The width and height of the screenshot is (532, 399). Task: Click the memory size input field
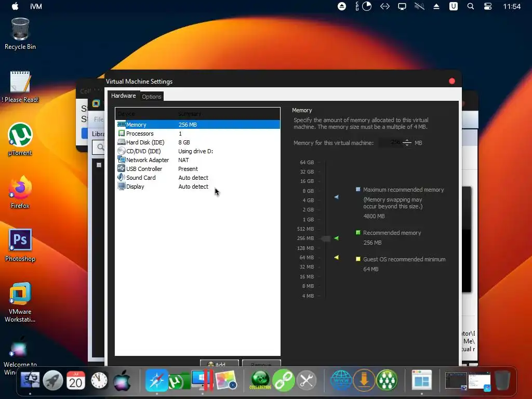click(x=390, y=142)
